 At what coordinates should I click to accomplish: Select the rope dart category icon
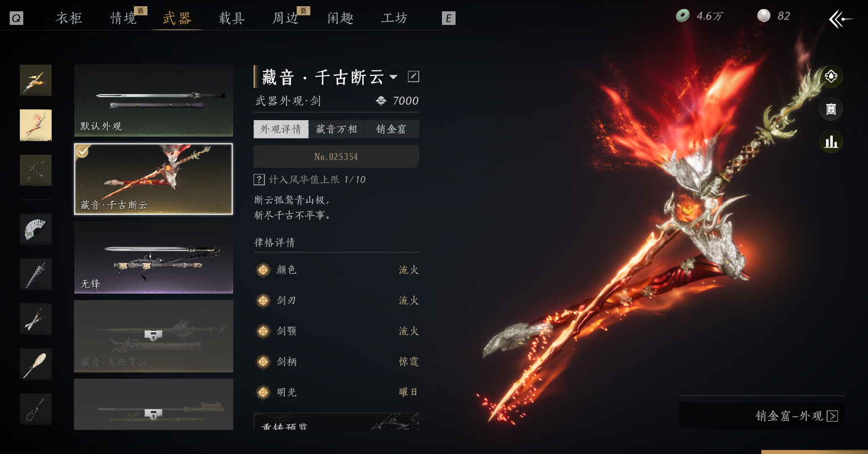pyautogui.click(x=36, y=409)
